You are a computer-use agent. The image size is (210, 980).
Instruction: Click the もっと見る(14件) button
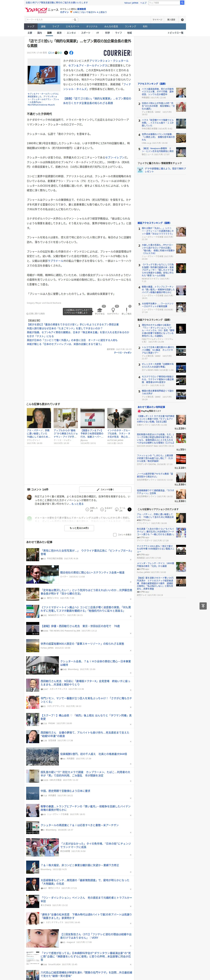click(x=79, y=528)
